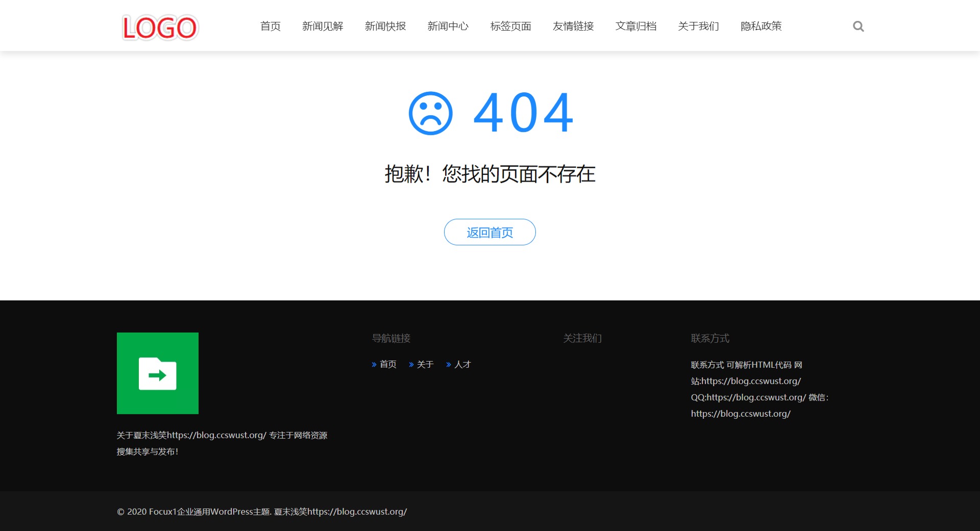
Task: Click the 导航链接 footer heading
Action: [x=391, y=338]
